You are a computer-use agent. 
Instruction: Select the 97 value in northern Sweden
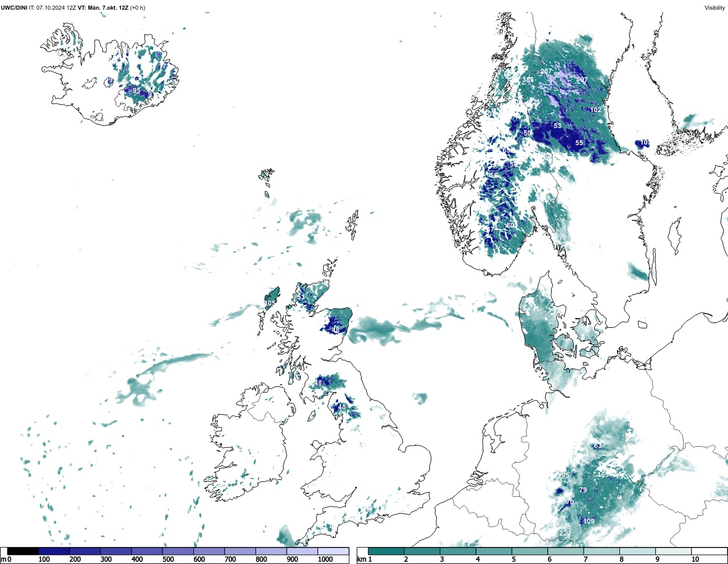pos(584,80)
